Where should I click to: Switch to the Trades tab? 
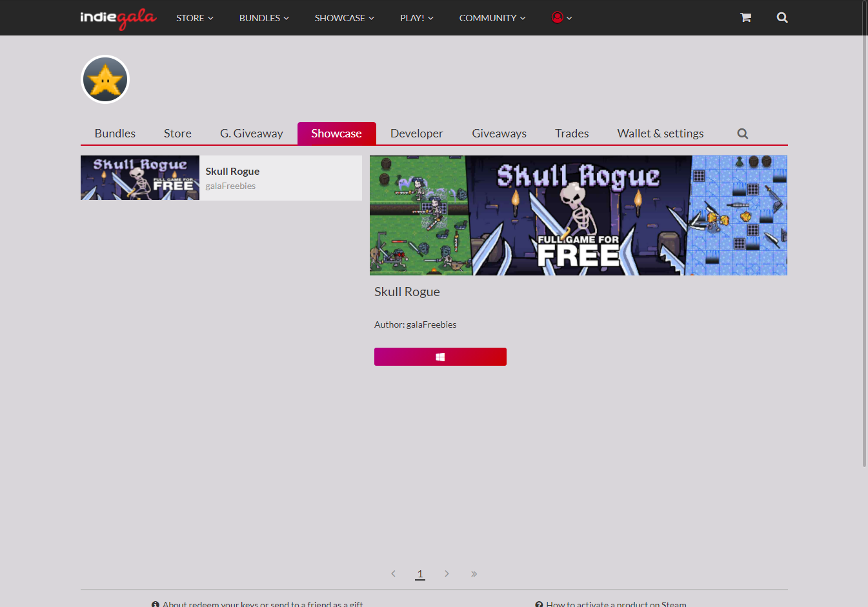point(572,134)
